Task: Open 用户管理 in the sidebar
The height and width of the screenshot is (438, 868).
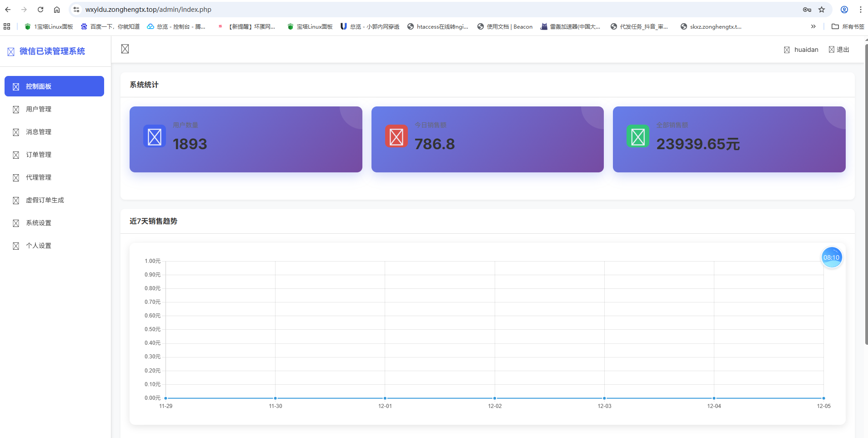Action: [39, 109]
